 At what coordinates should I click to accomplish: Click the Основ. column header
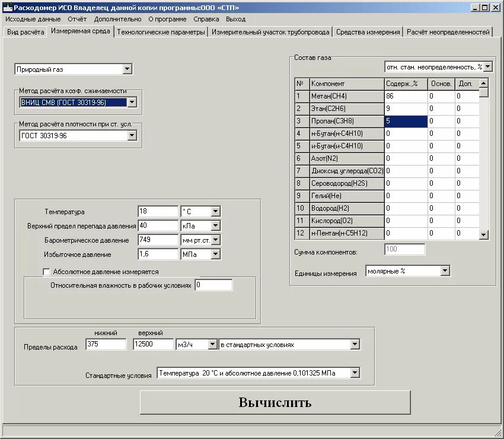441,84
